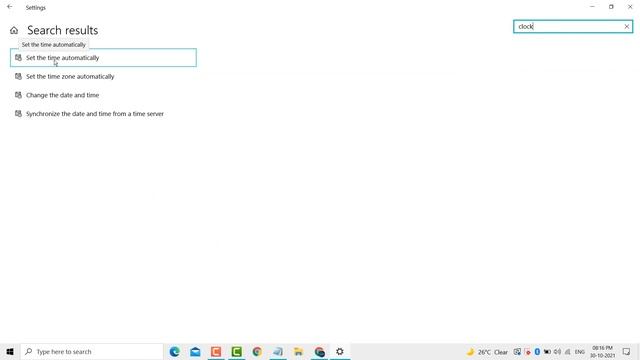Open the Windows Start menu
640x360 pixels.
(x=10, y=351)
